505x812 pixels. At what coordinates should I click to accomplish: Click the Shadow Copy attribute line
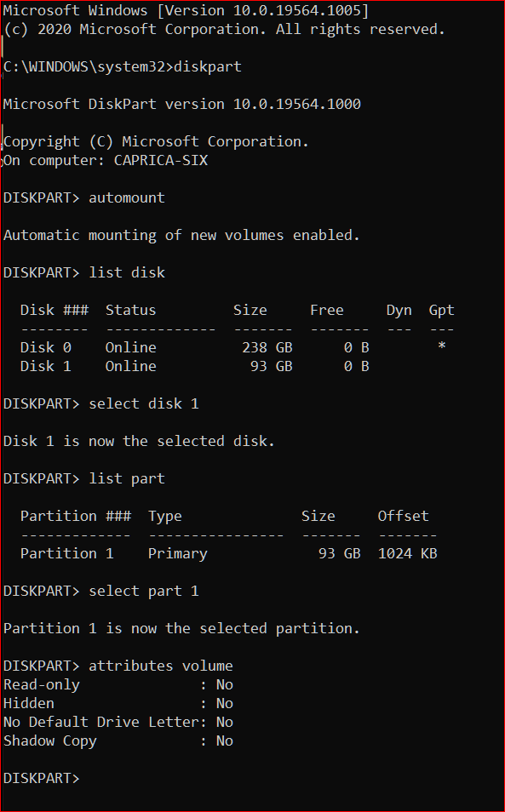[x=118, y=741]
